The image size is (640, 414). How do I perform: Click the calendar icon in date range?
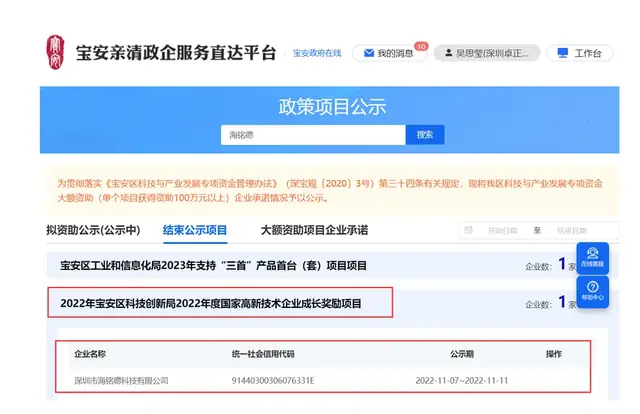point(469,230)
